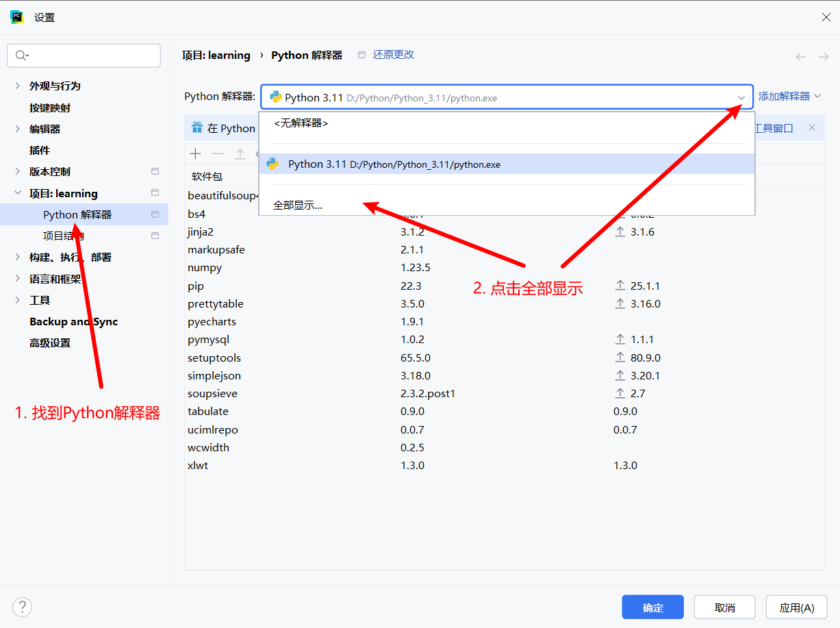Select the ucimlrepo package row
The height and width of the screenshot is (628, 840).
click(x=505, y=429)
